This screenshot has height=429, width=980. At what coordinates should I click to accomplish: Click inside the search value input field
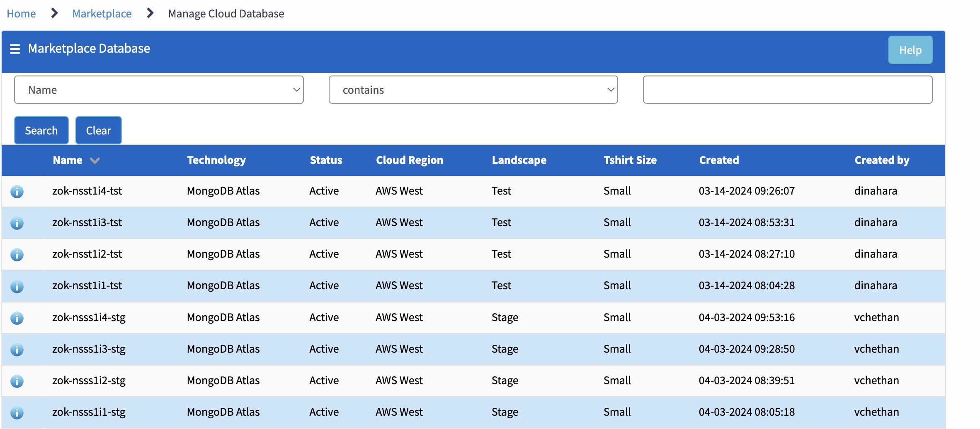787,90
